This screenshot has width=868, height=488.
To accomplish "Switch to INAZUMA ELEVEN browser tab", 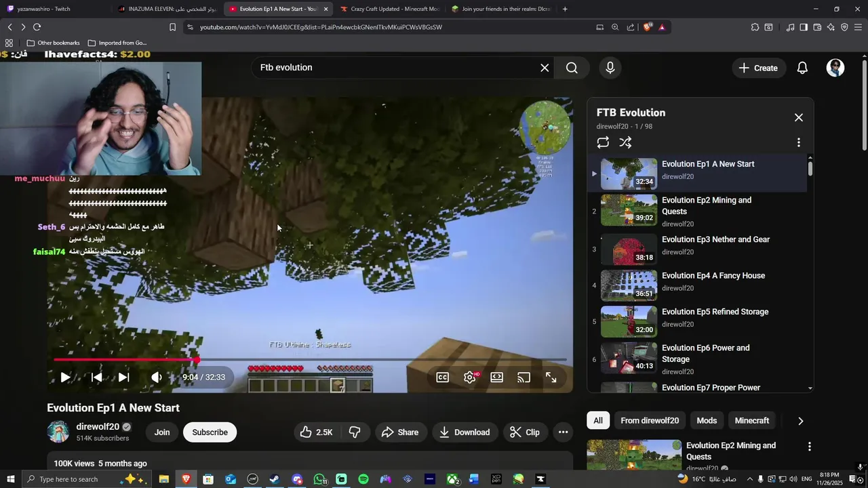I will pos(166,9).
